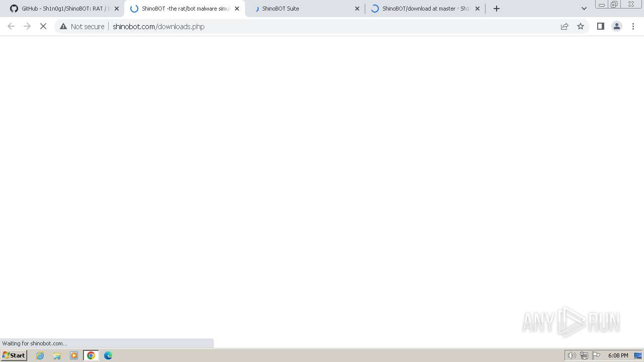This screenshot has width=644, height=362.
Task: Launch Internet Explorer from taskbar
Action: pos(40,355)
